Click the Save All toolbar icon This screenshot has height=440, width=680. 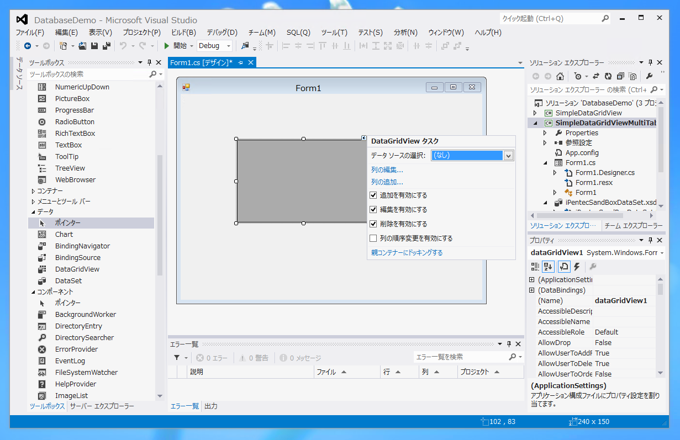[106, 46]
